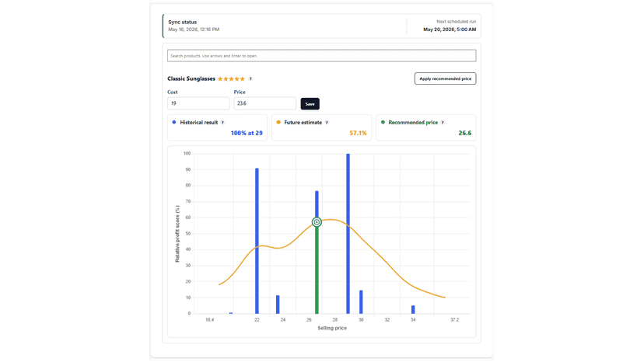
Task: Click the green target marker on chart
Action: click(x=317, y=222)
